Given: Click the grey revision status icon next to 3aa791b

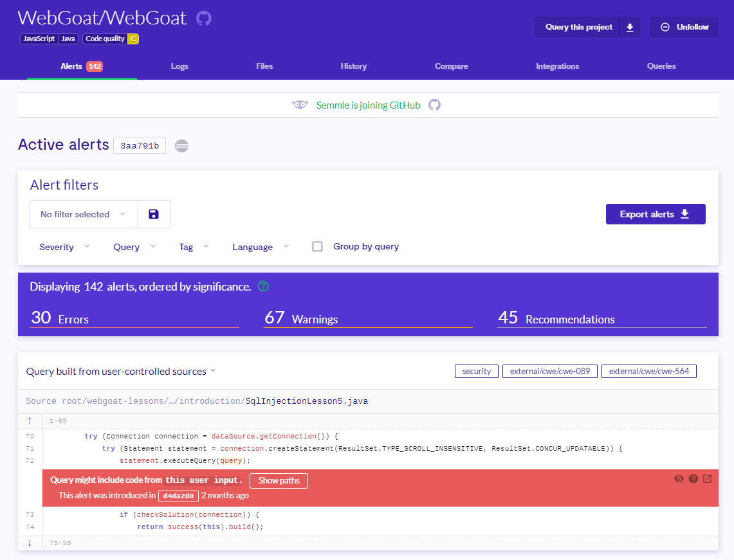Looking at the screenshot, I should click(x=181, y=146).
